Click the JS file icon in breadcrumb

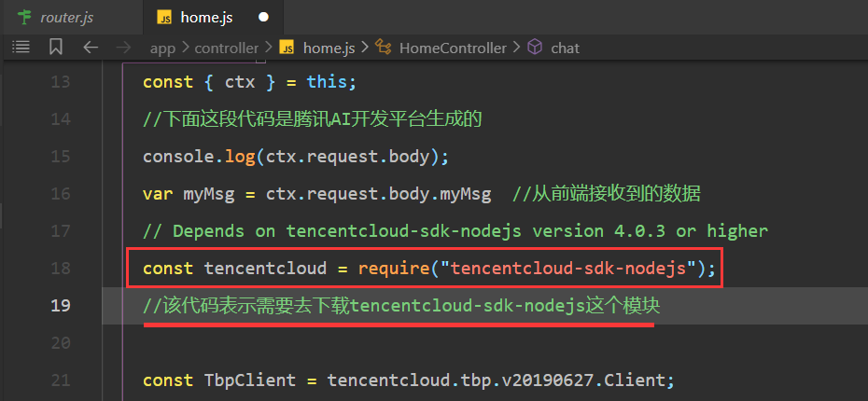(287, 48)
